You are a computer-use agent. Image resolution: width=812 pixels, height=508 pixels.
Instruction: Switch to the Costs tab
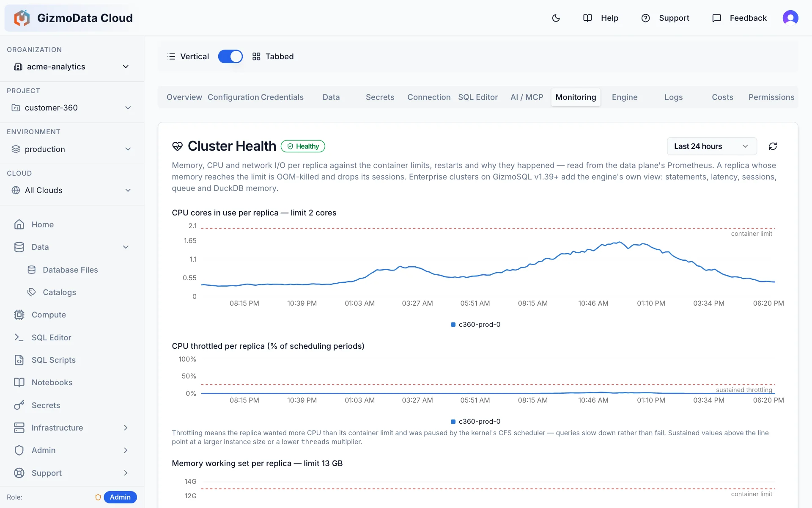tap(722, 97)
